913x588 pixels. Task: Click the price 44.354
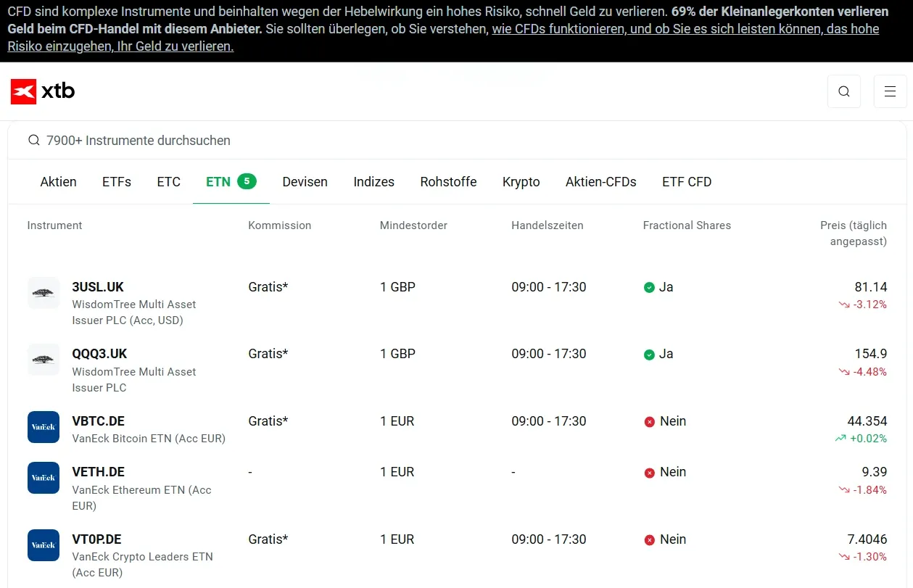click(x=867, y=421)
